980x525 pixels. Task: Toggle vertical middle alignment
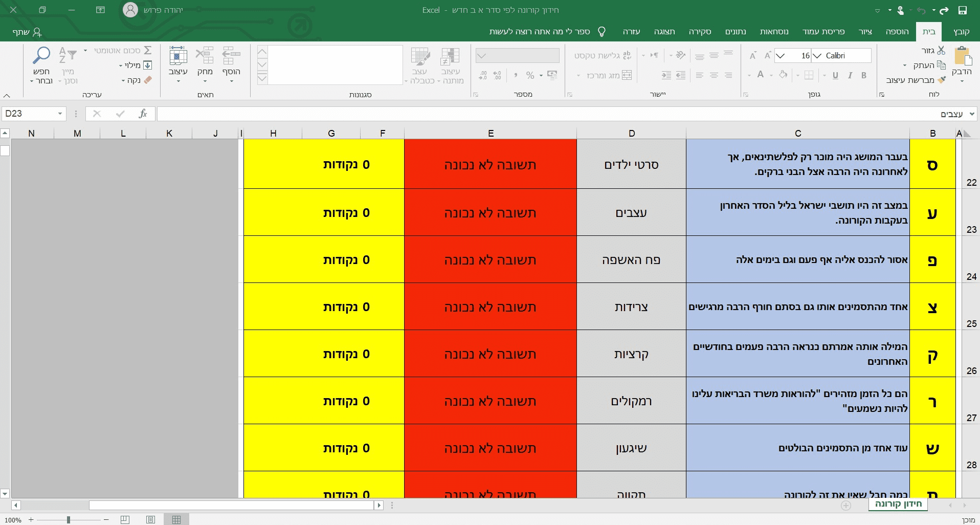point(714,55)
